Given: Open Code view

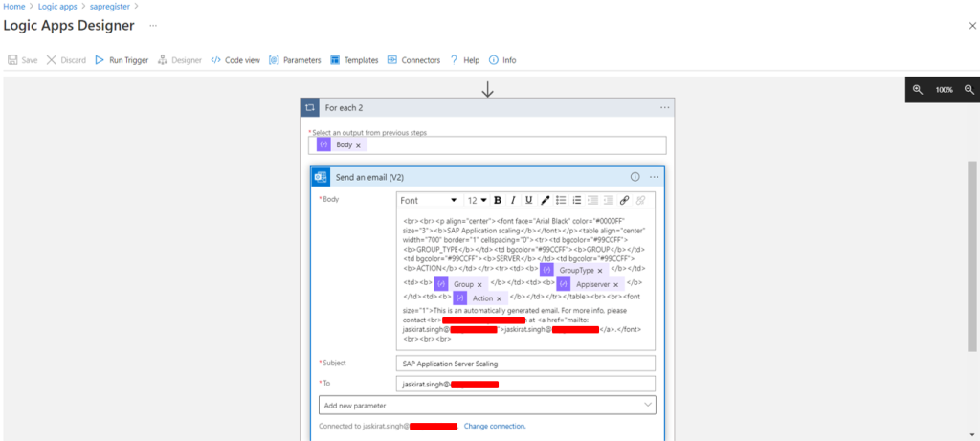Looking at the screenshot, I should [x=235, y=60].
